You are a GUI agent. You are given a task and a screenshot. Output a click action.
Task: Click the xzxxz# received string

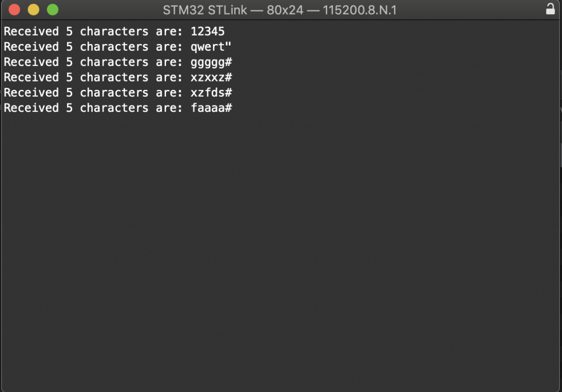pos(211,77)
